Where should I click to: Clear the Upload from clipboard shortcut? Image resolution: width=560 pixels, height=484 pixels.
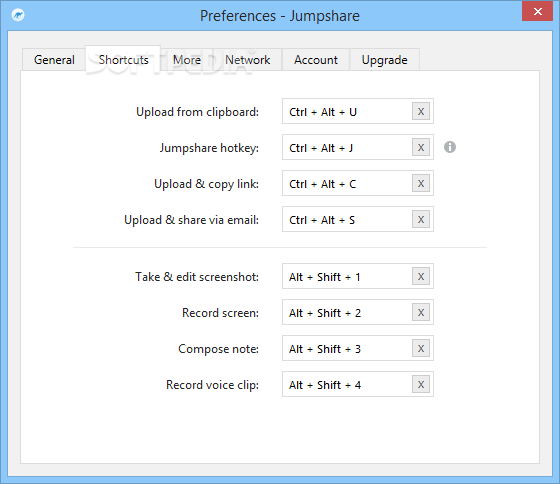pyautogui.click(x=421, y=111)
